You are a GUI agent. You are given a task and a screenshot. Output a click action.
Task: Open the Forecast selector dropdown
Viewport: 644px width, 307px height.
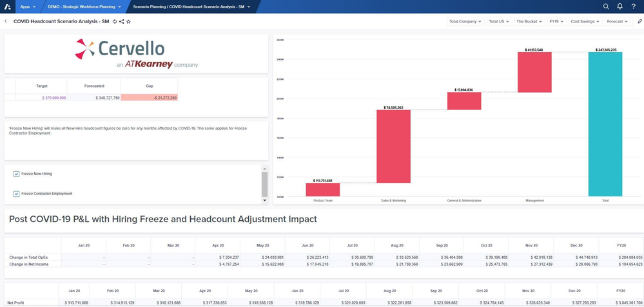tap(618, 21)
